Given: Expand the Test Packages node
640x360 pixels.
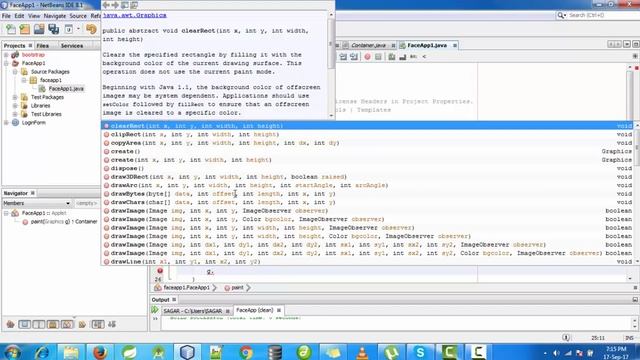Looking at the screenshot, I should pyautogui.click(x=15, y=97).
